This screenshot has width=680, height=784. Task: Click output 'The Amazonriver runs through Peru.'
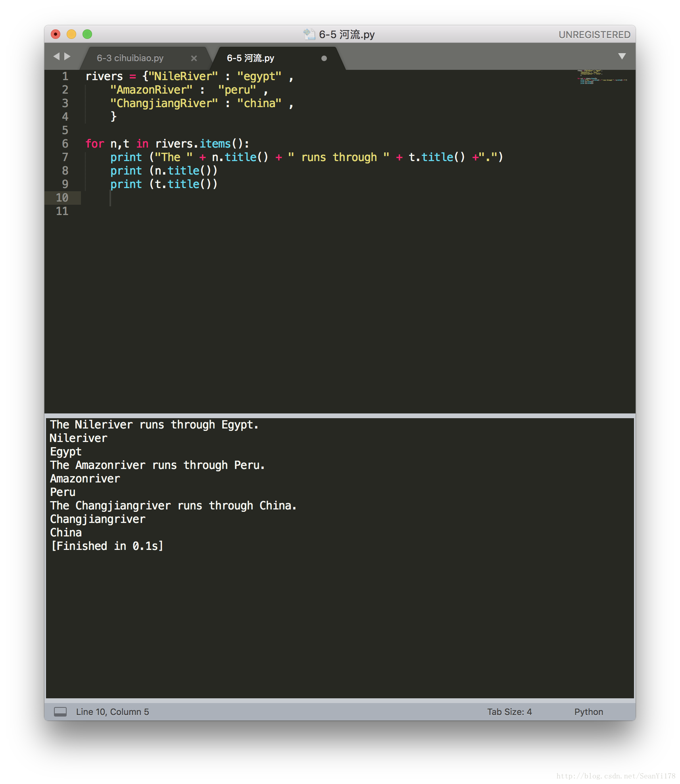158,465
